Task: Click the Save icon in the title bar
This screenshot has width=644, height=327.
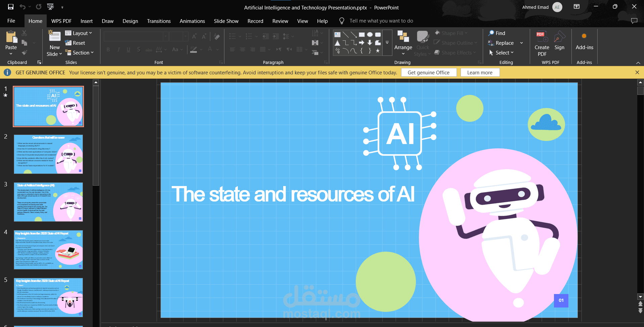Action: [11, 7]
